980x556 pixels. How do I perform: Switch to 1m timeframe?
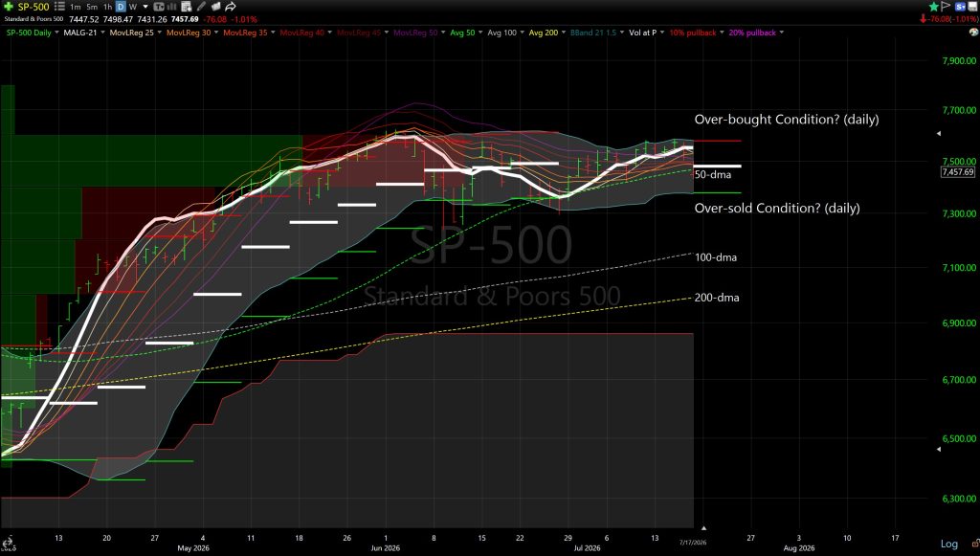tap(75, 7)
